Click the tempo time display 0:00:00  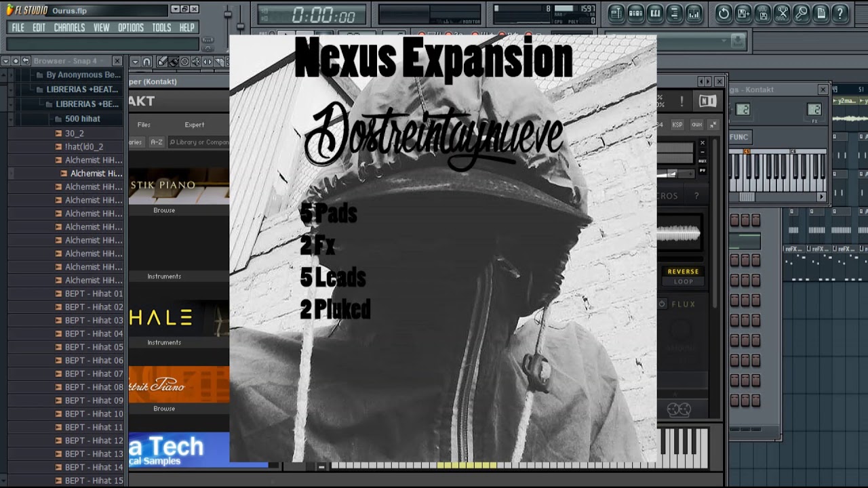323,16
